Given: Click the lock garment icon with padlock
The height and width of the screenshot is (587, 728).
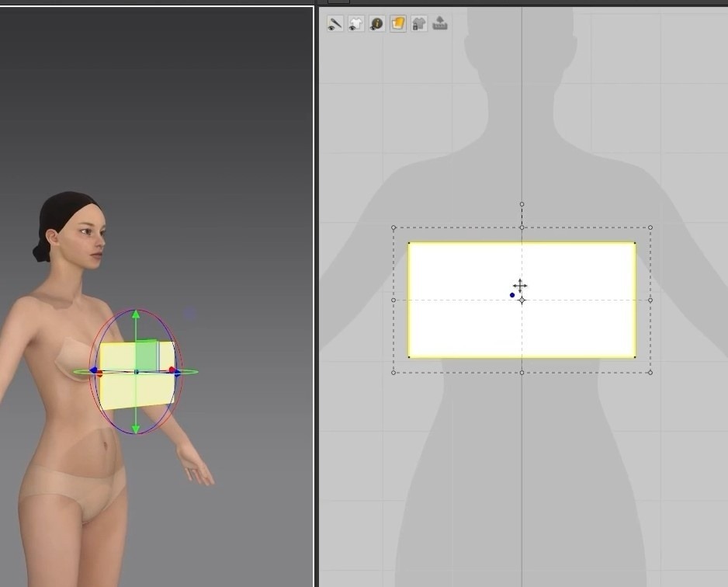Looking at the screenshot, I should coord(419,24).
